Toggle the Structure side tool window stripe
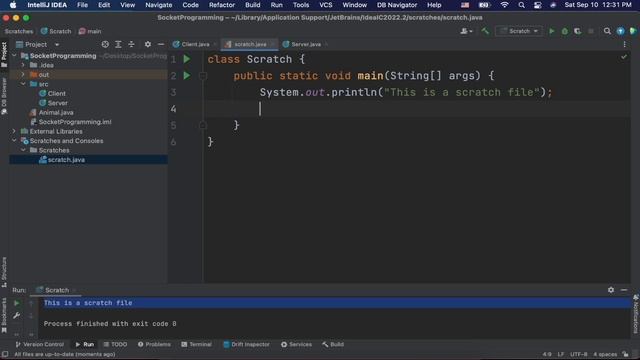 pos(4,271)
